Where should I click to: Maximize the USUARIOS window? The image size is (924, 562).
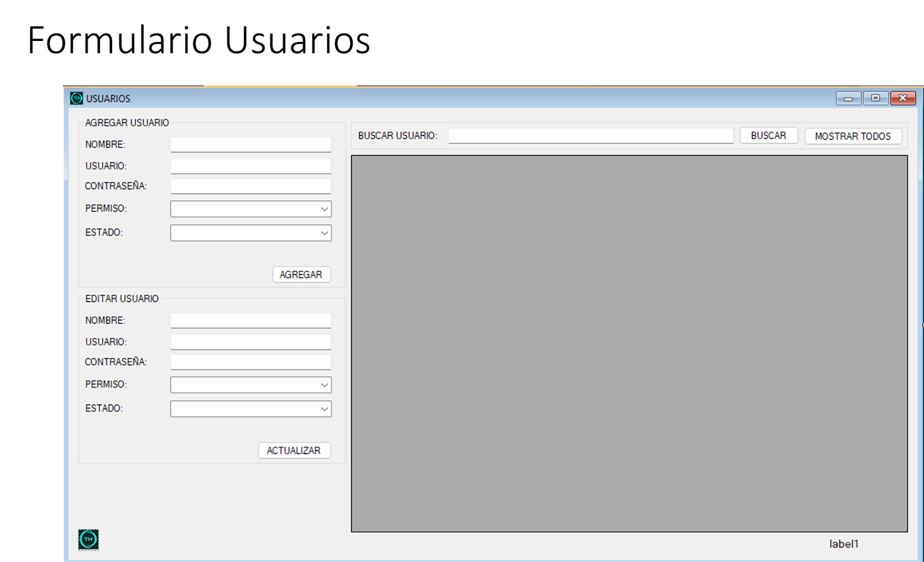[x=875, y=98]
